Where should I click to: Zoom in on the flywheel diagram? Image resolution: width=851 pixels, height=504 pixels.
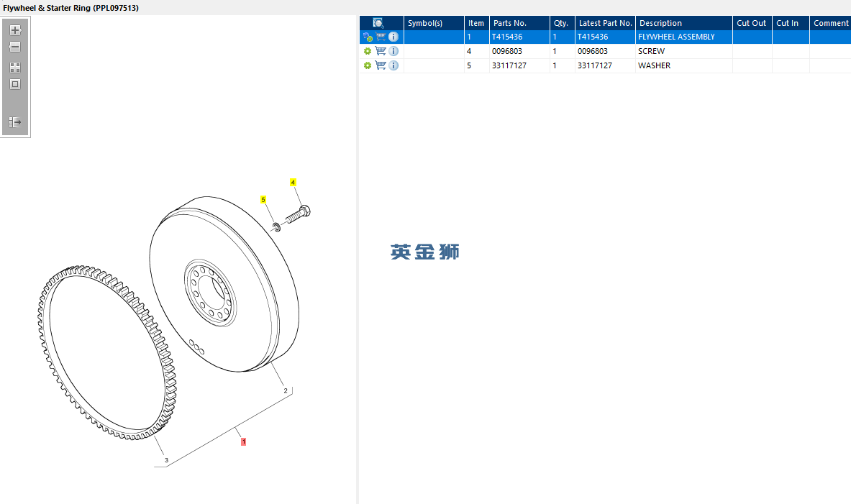click(15, 30)
